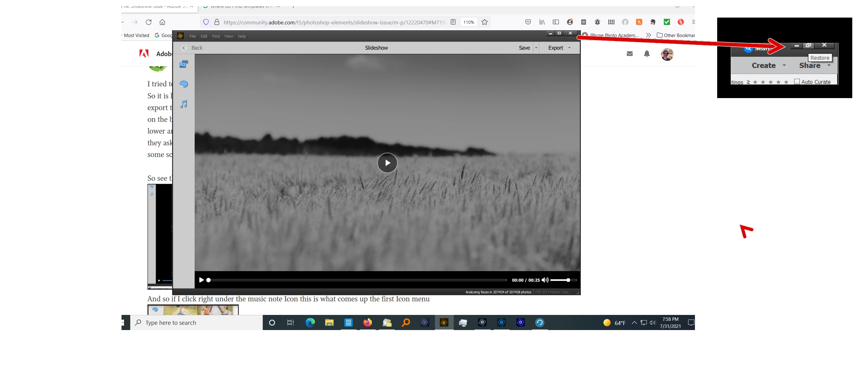Screen dimensions: 868x376
Task: Open the taskbar volume control
Action: [x=653, y=323]
